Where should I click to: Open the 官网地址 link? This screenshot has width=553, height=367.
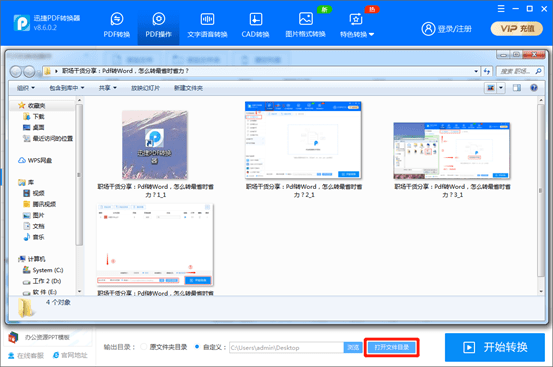coord(70,355)
